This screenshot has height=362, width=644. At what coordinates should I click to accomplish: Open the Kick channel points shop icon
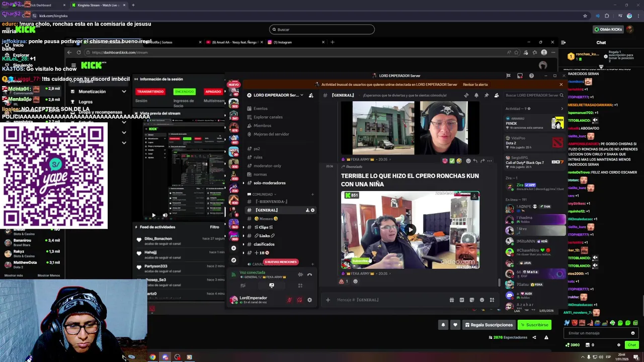[x=587, y=345]
